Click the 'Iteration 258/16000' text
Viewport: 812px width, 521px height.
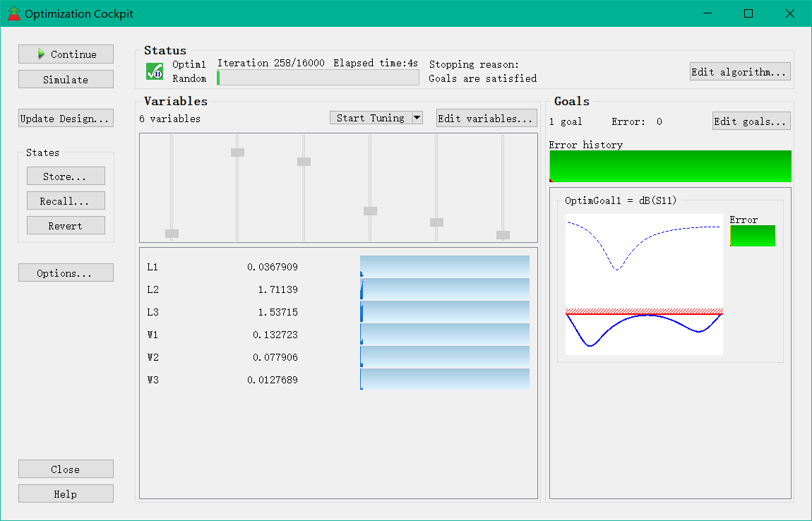point(271,63)
